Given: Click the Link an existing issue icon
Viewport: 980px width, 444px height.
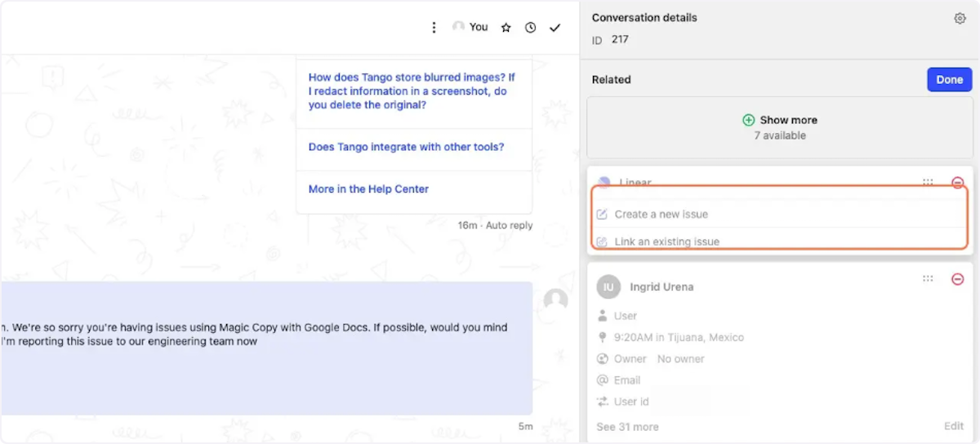Looking at the screenshot, I should coord(602,242).
